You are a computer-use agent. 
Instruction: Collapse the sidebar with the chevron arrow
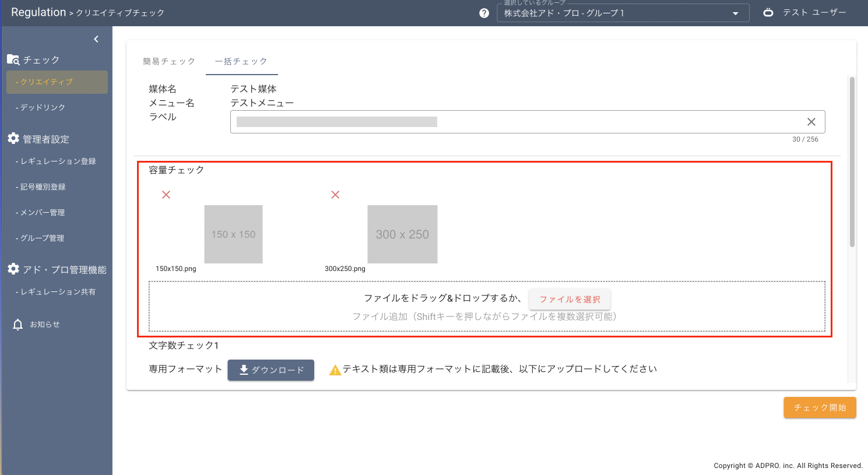[x=96, y=39]
